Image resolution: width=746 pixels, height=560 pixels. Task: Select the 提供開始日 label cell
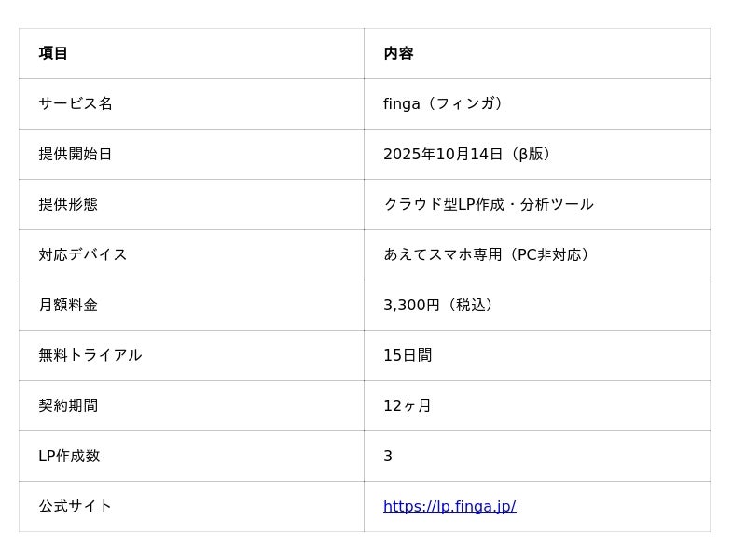[x=76, y=154]
